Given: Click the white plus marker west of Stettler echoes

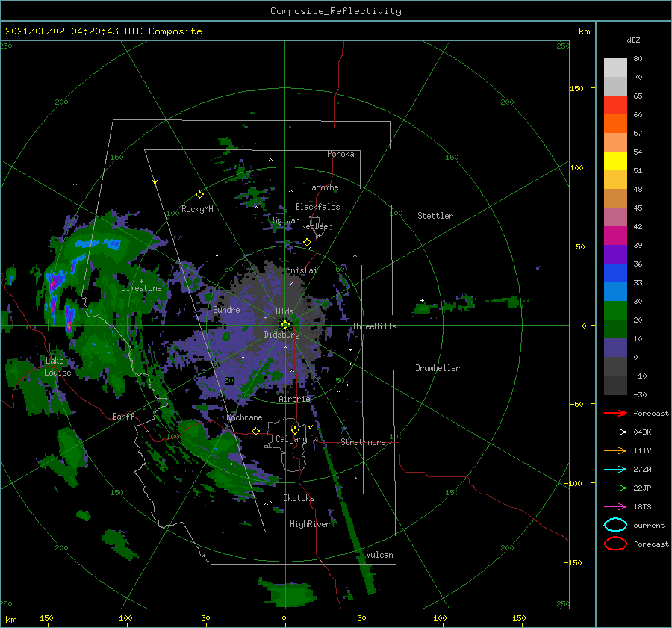Looking at the screenshot, I should point(422,300).
